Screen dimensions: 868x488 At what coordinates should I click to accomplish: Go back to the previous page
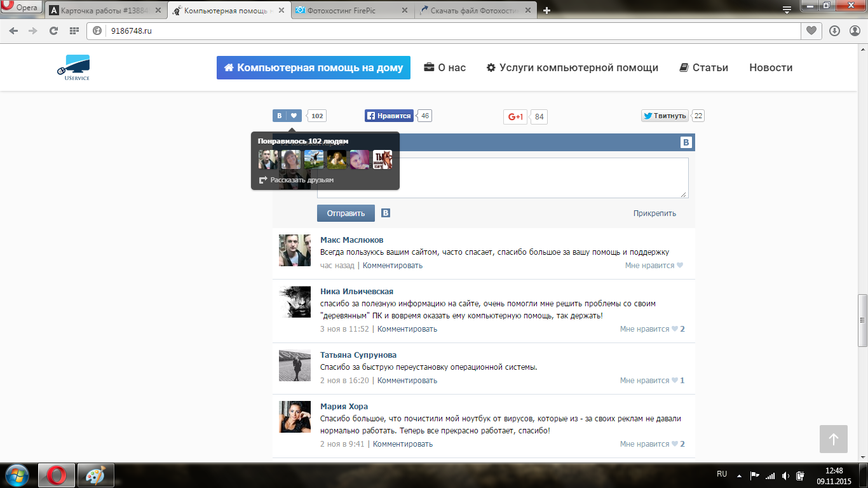coord(14,30)
